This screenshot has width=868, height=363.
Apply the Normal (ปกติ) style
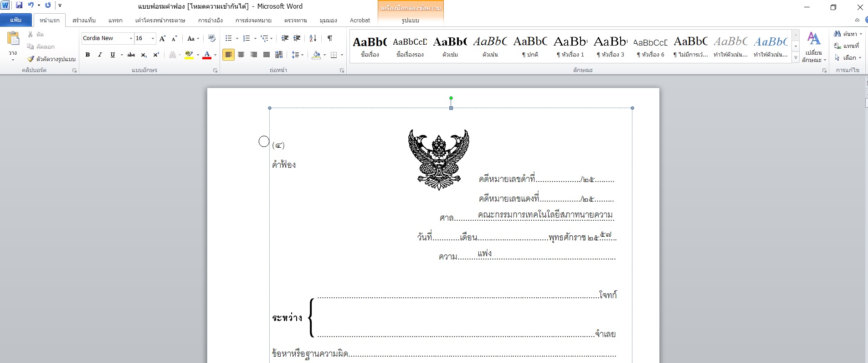(530, 46)
